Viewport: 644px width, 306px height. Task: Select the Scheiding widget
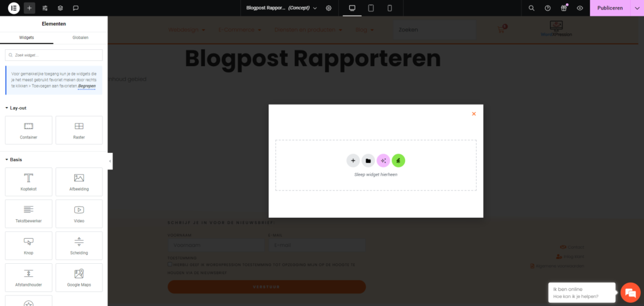click(79, 246)
